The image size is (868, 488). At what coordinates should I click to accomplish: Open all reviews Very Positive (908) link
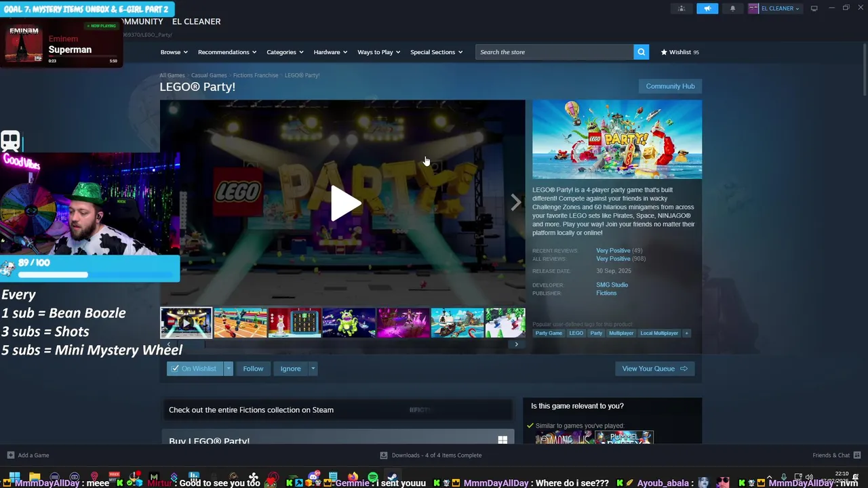tap(620, 259)
